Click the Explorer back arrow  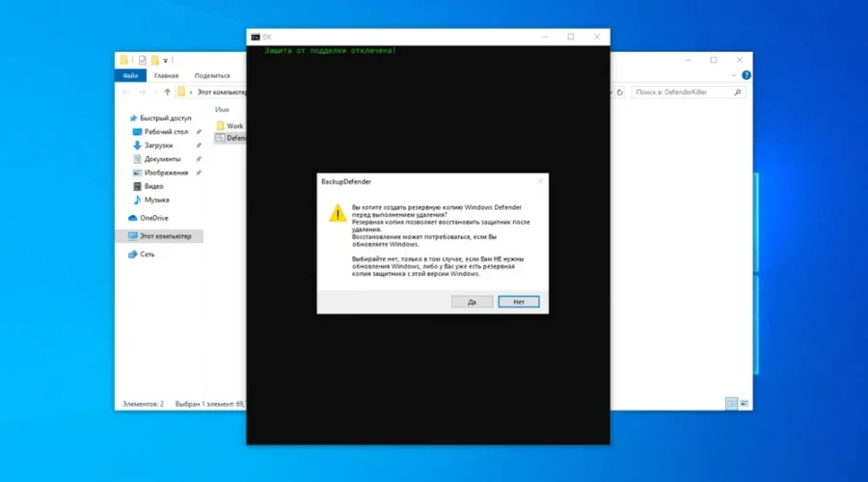pos(125,93)
